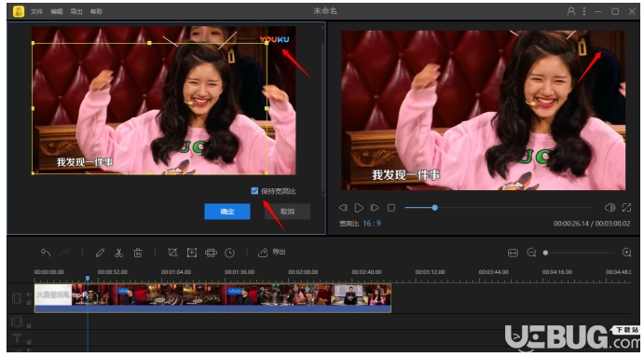Expand preview to fullscreen
Viewport: 644px width, 357px height.
626,208
